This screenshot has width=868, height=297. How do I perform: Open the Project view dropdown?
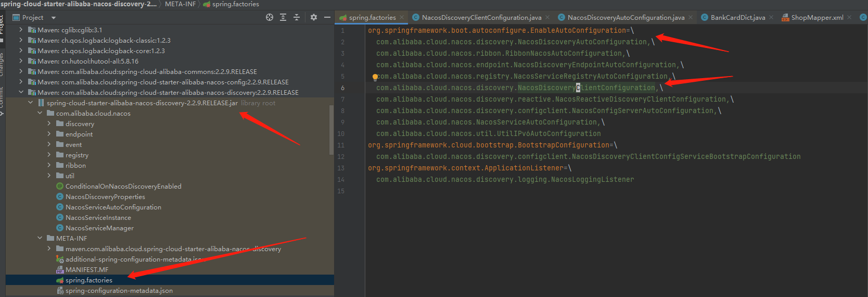[x=53, y=18]
